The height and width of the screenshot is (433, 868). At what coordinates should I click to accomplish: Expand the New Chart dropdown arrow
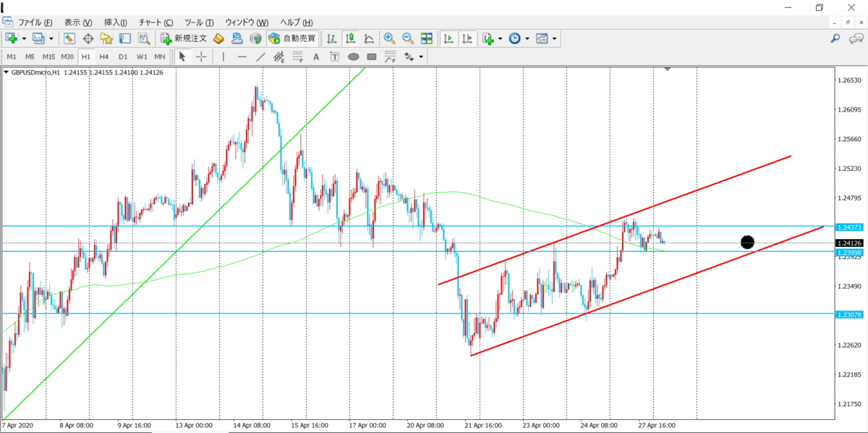click(x=24, y=38)
